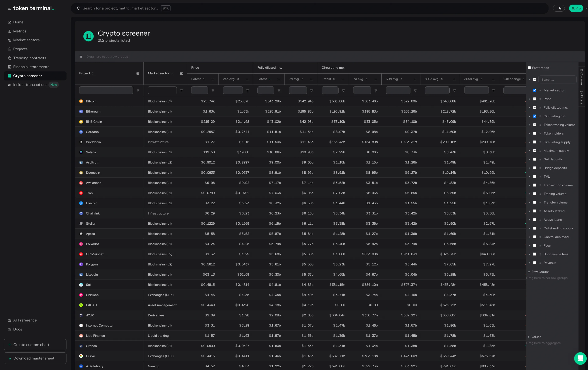Toggle the dark mode moon switch

(559, 8)
